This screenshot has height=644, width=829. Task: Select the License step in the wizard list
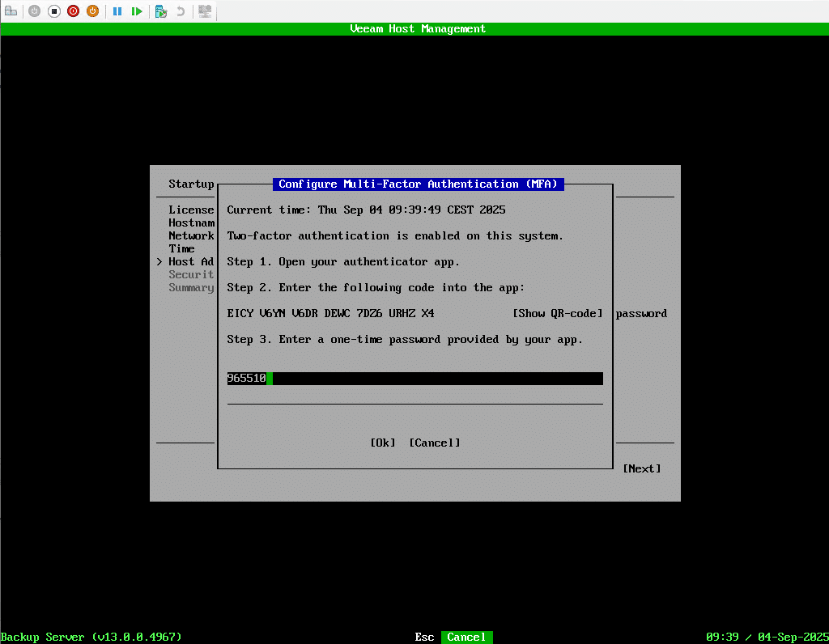click(191, 210)
